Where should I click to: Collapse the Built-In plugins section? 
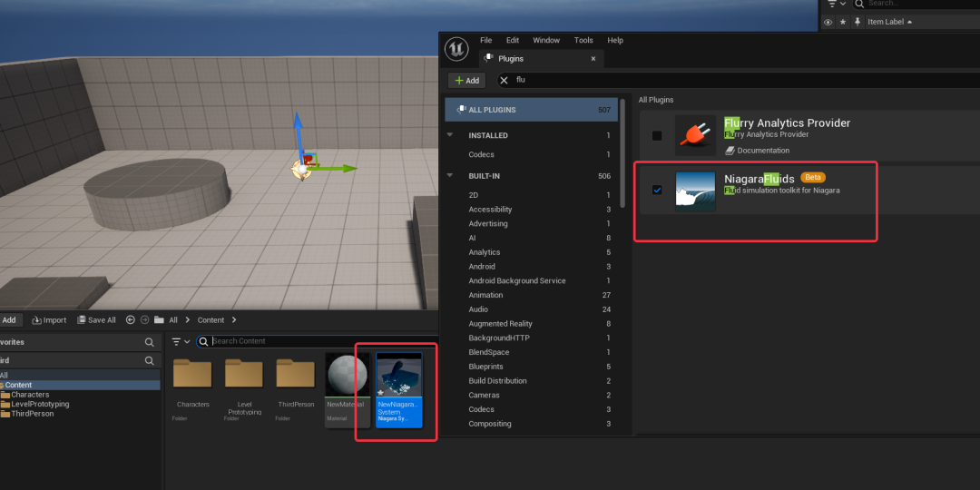click(x=450, y=176)
